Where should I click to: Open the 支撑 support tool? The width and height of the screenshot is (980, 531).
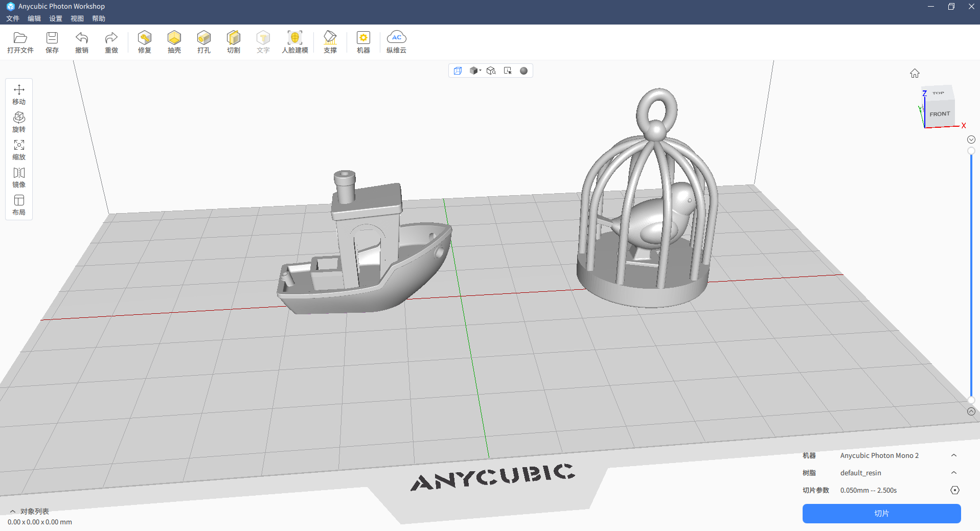point(330,42)
